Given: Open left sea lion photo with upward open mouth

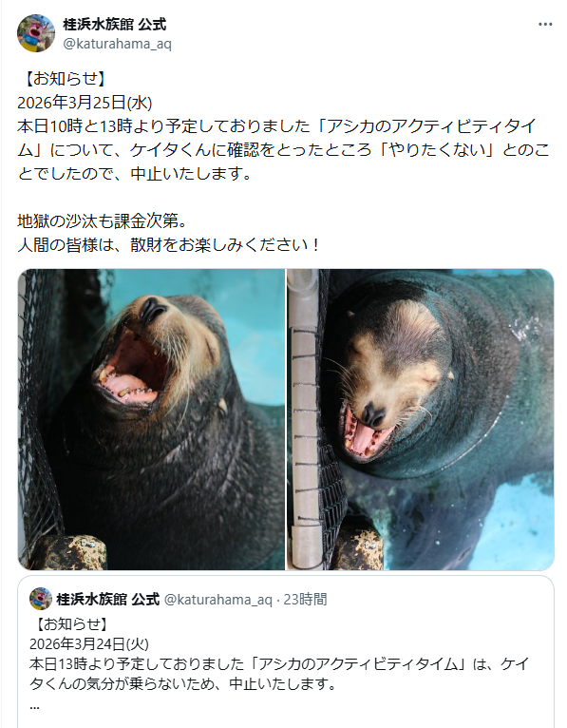Looking at the screenshot, I should point(151,419).
